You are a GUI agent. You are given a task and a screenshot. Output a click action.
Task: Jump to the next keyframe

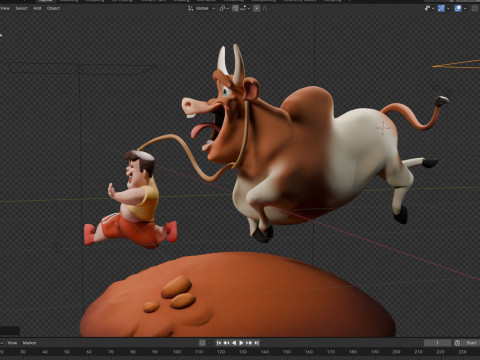click(x=249, y=343)
